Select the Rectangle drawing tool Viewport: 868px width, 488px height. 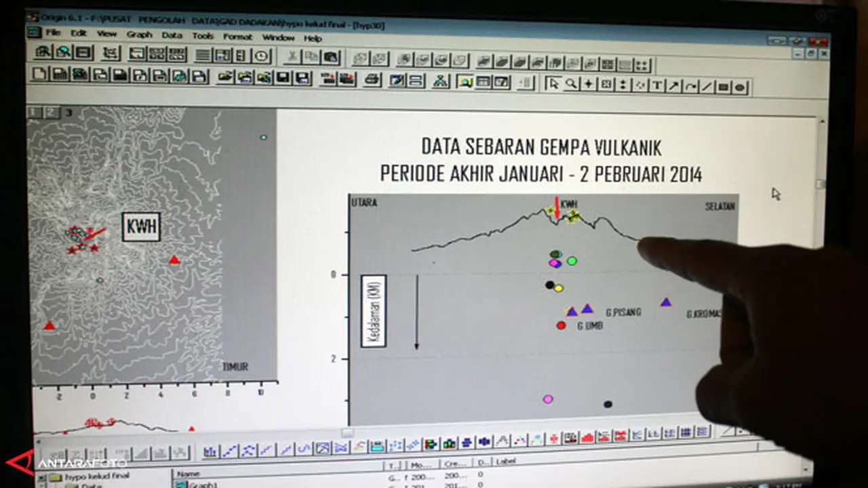[x=723, y=87]
